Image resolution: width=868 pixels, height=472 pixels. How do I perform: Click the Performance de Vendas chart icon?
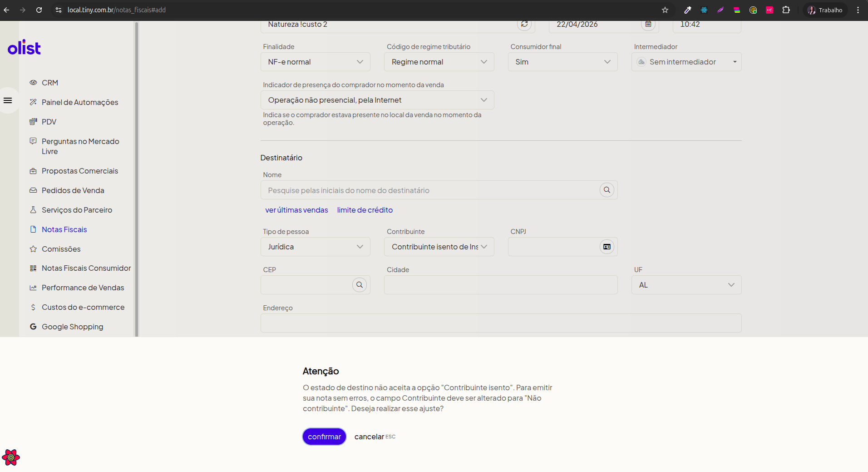33,288
